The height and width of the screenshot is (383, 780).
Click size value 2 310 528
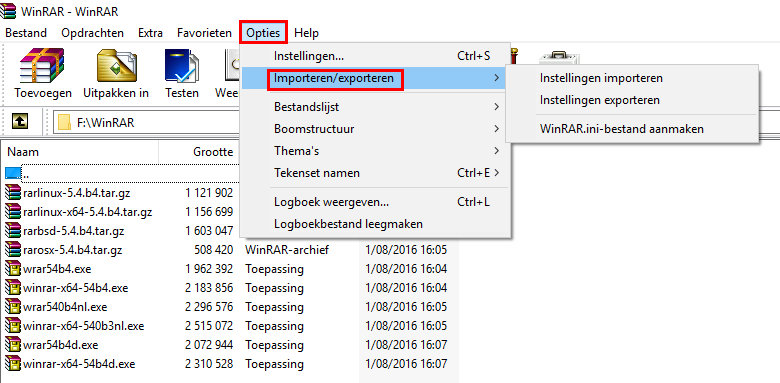(x=209, y=364)
